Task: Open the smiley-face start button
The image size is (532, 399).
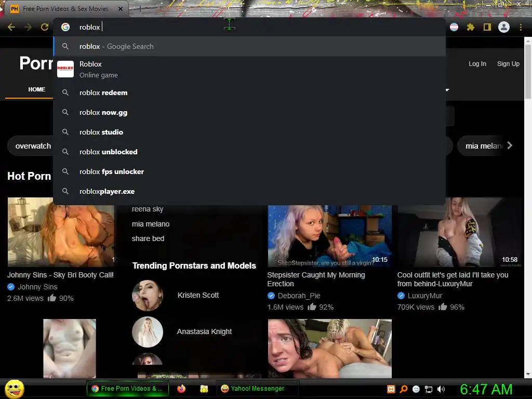Action: point(14,389)
